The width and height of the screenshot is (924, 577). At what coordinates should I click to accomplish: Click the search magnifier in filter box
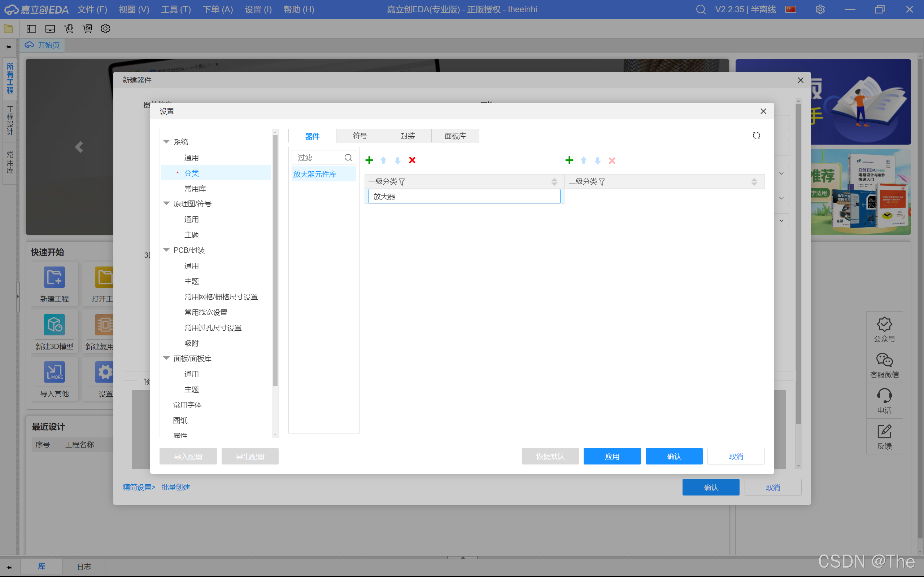click(x=348, y=158)
